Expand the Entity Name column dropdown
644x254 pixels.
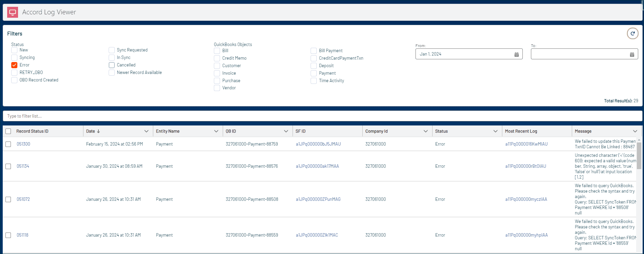[x=216, y=131]
